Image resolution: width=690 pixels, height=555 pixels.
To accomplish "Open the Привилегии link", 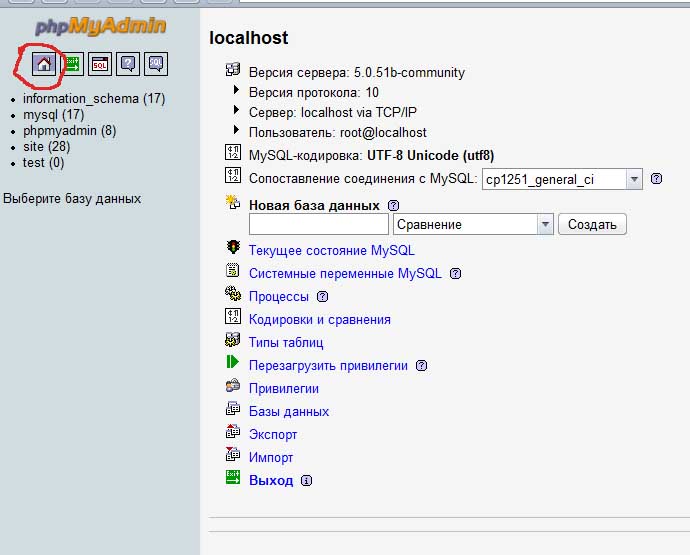I will 284,389.
